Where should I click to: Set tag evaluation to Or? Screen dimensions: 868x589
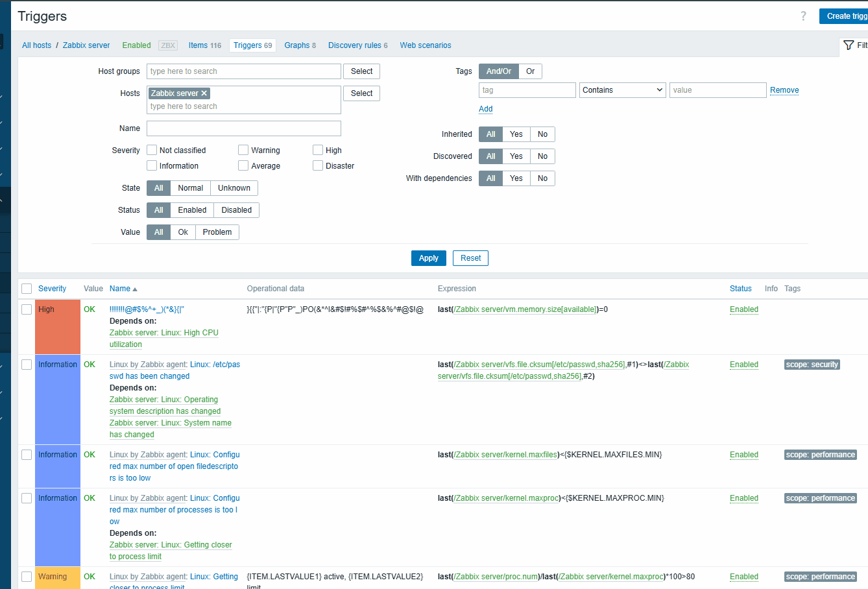coord(531,71)
